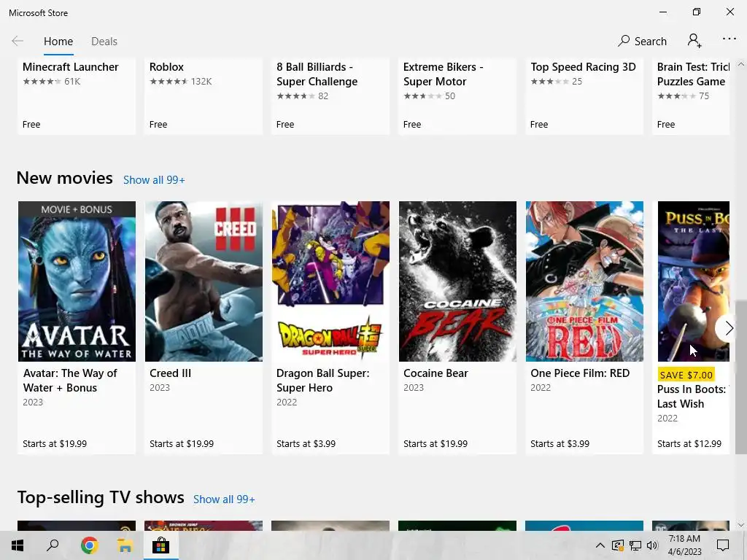
Task: Select the Minecraft Launcher title
Action: coord(71,67)
